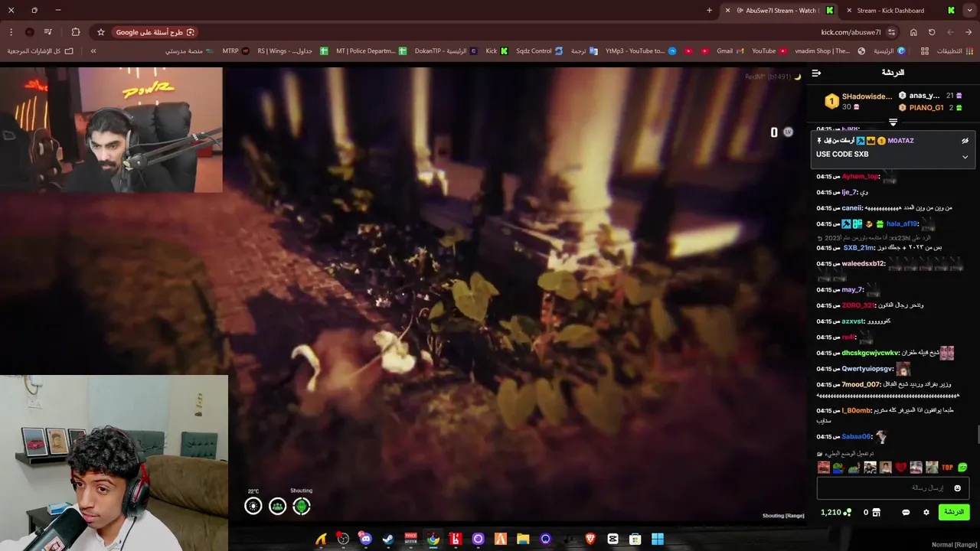Open site information icon in address bar
The width and height of the screenshot is (980, 551).
coord(891,32)
